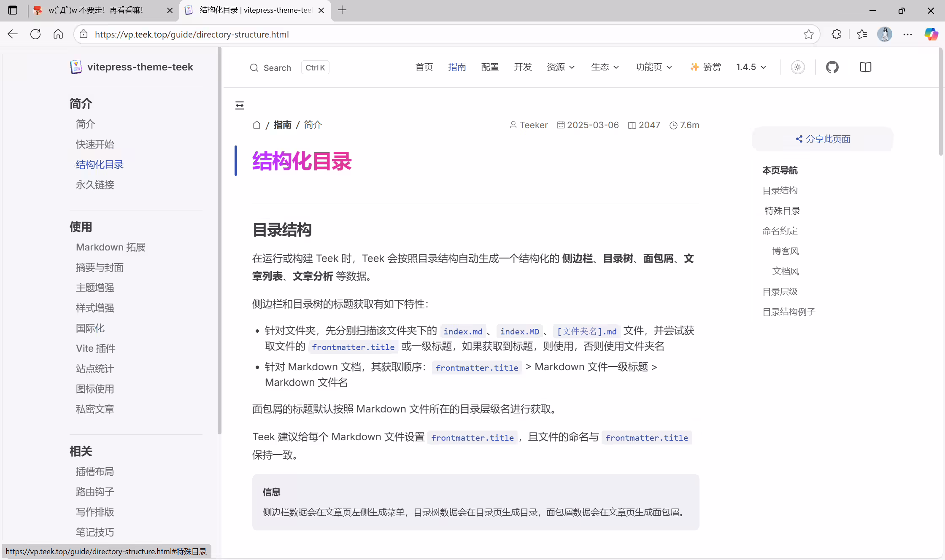Image resolution: width=945 pixels, height=560 pixels.
Task: Launch Copilot sidebar icon
Action: point(931,34)
